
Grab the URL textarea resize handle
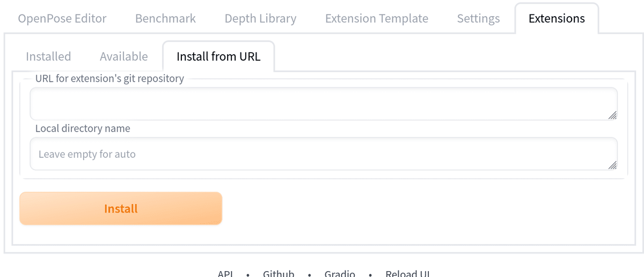(x=612, y=115)
